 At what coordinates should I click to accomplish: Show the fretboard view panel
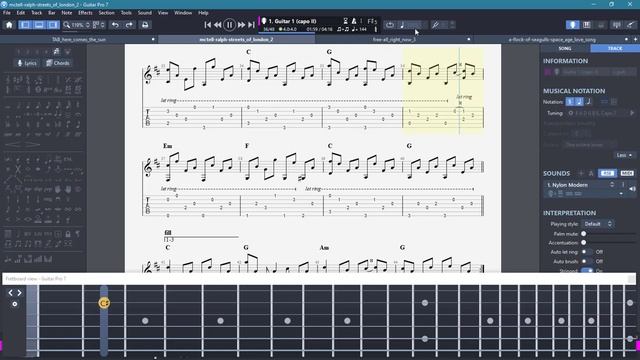click(572, 25)
